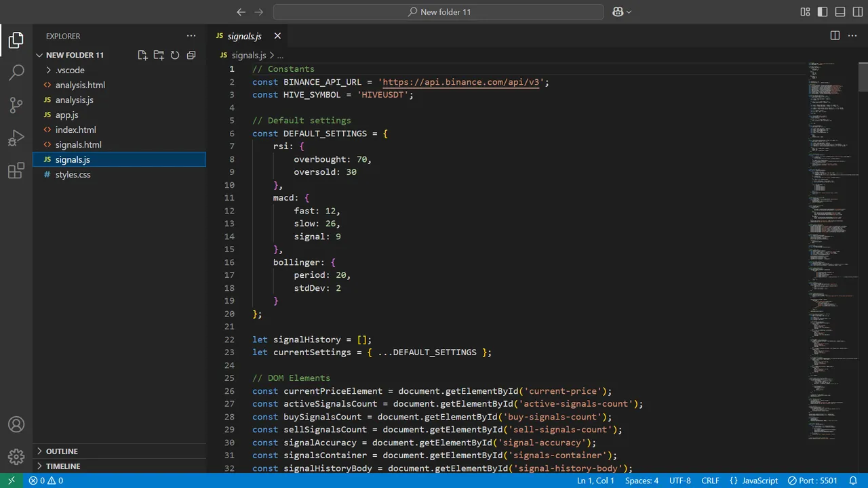Split the editor to the right

[x=835, y=35]
